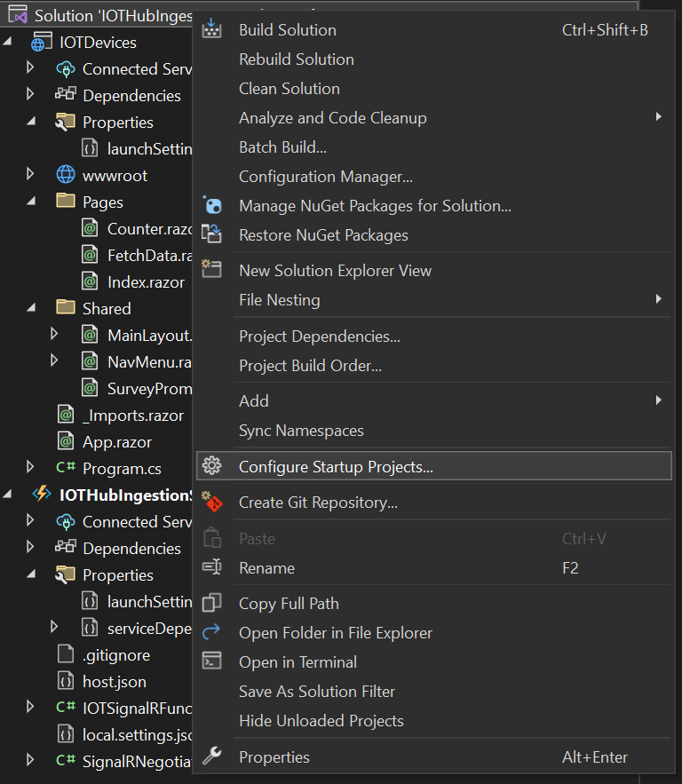Image resolution: width=682 pixels, height=784 pixels.
Task: Click the Visual Studio solution icon at the top
Action: (x=18, y=14)
